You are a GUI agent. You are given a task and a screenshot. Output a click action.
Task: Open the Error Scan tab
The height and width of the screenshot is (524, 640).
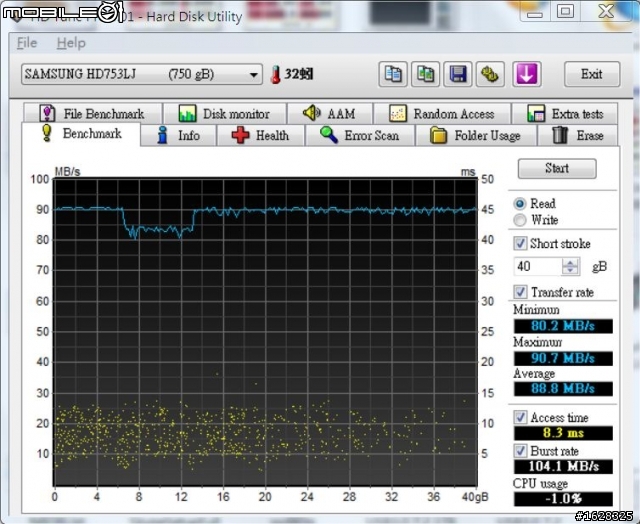tap(359, 135)
